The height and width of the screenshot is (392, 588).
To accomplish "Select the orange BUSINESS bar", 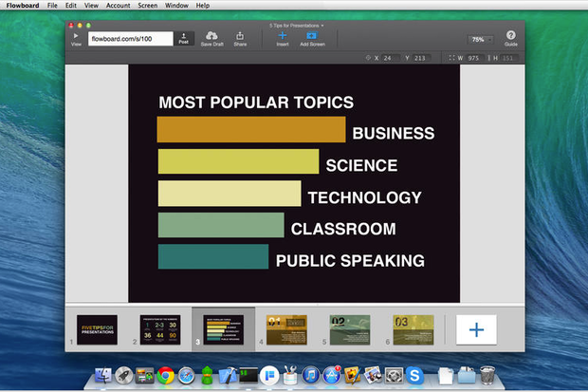I will 251,129.
